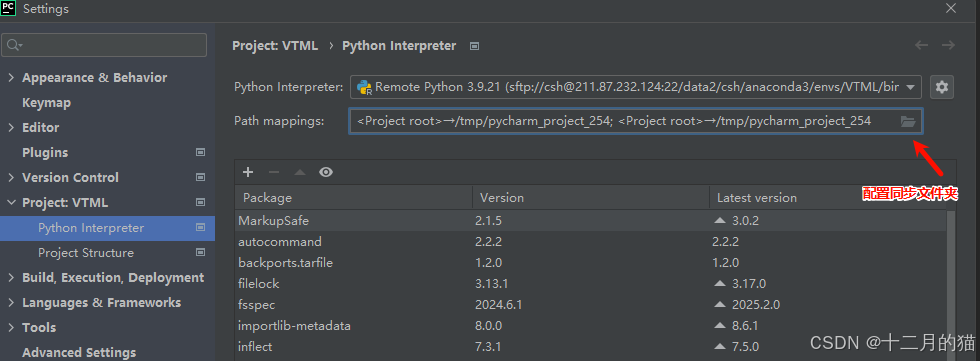
Task: Click the Project: VTML breadcrumb link
Action: tap(275, 46)
